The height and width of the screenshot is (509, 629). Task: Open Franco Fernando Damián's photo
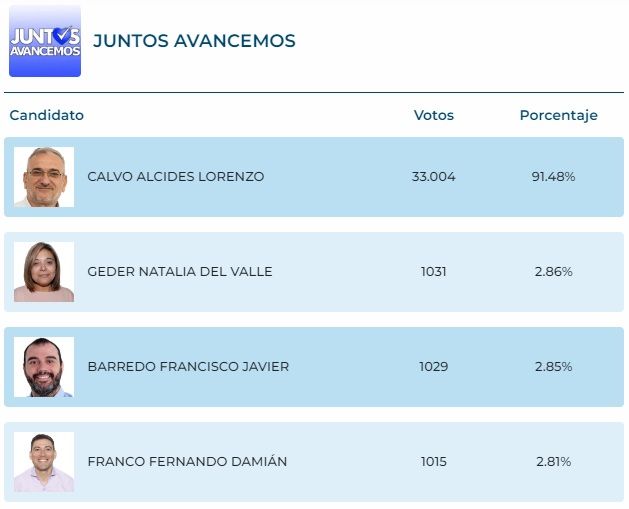tap(44, 462)
